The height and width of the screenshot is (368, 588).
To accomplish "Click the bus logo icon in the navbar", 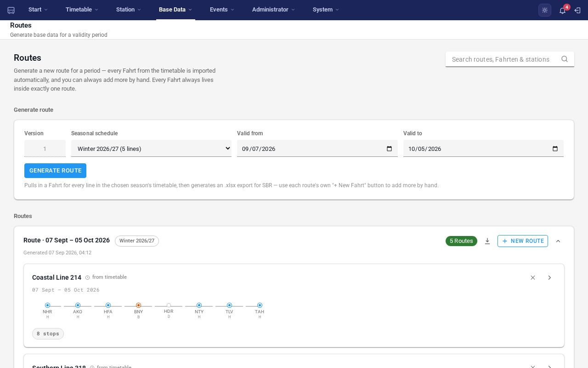I will coord(11,10).
